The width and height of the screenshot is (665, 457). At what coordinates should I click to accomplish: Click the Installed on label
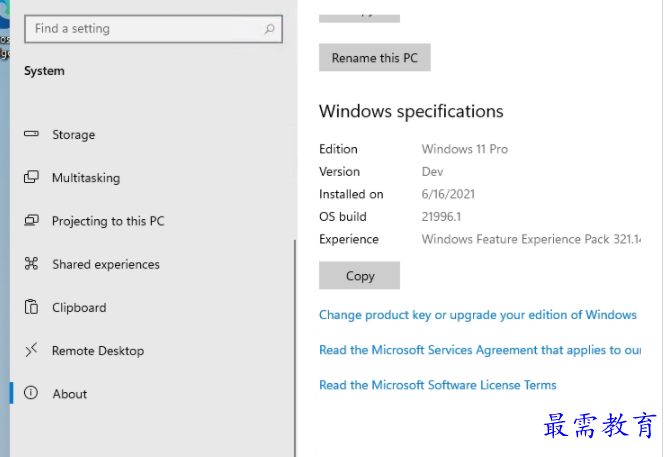(351, 194)
